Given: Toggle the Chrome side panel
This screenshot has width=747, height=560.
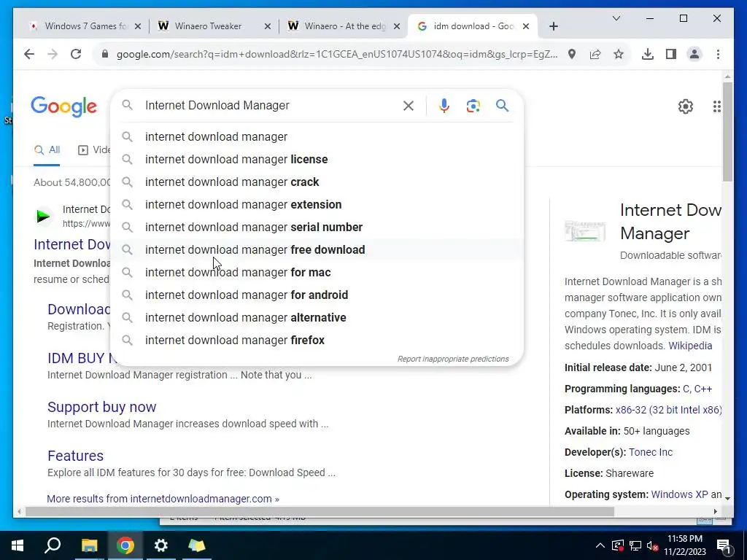Looking at the screenshot, I should click(x=671, y=54).
